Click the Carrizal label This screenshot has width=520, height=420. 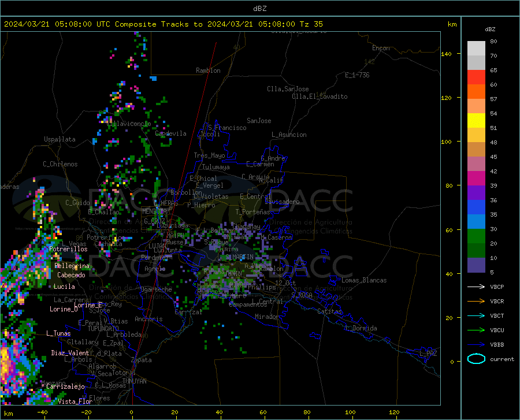click(x=188, y=313)
